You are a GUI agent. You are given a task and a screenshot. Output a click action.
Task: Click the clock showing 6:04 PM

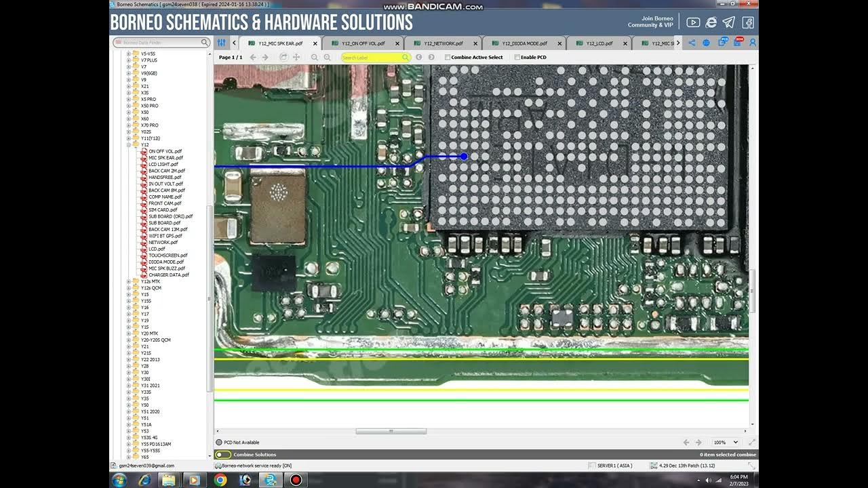point(738,480)
